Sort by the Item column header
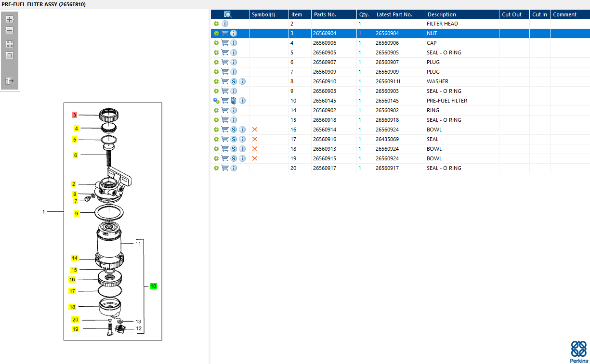590x364 pixels. (x=300, y=14)
